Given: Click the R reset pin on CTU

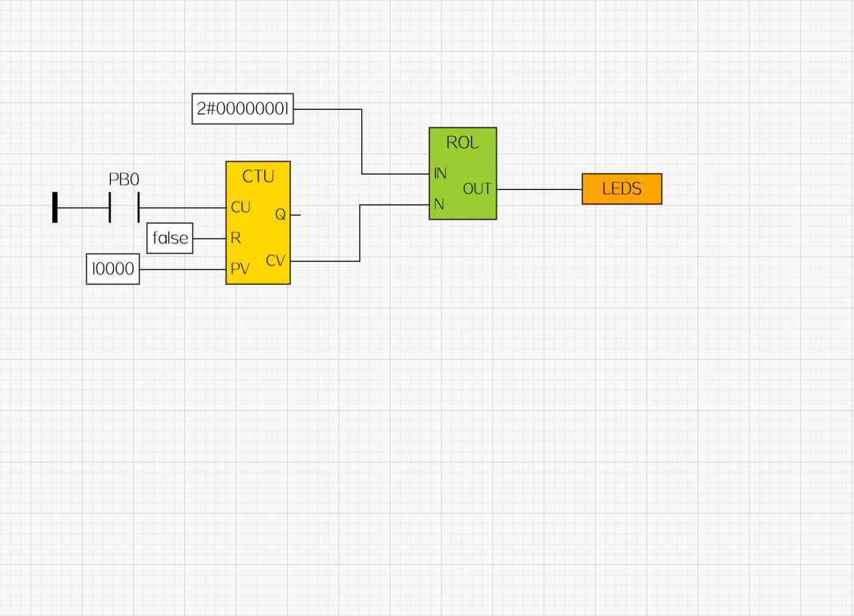Looking at the screenshot, I should tap(236, 238).
